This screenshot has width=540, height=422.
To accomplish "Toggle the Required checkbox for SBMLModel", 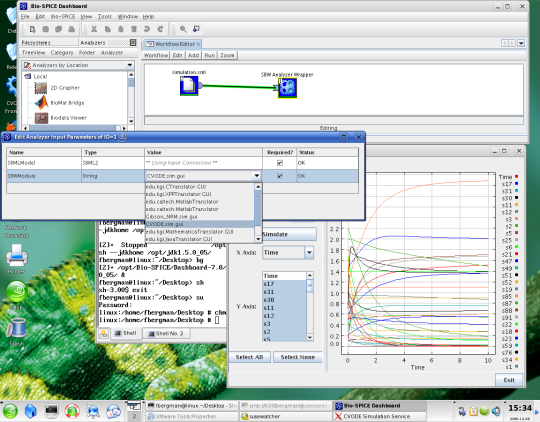I will click(280, 163).
